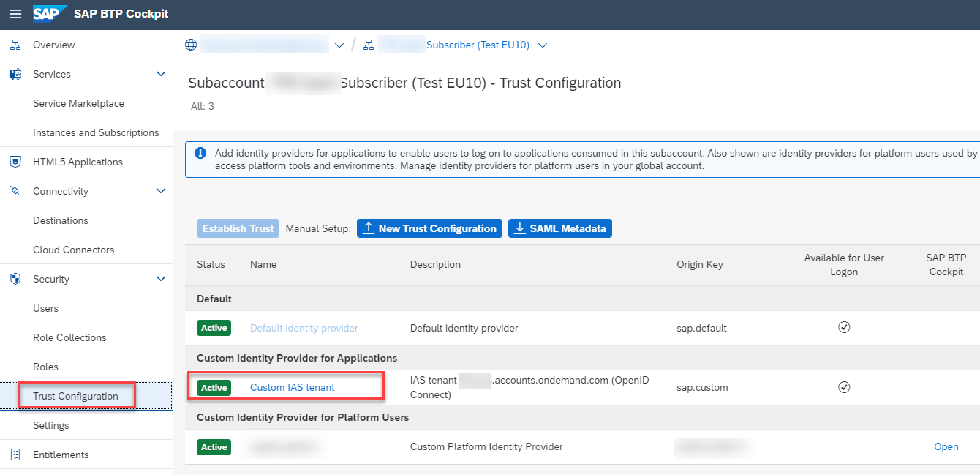Click New Trust Configuration button
The width and height of the screenshot is (980, 475).
click(x=430, y=228)
